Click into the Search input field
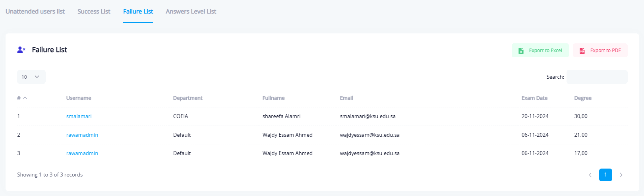 (597, 77)
